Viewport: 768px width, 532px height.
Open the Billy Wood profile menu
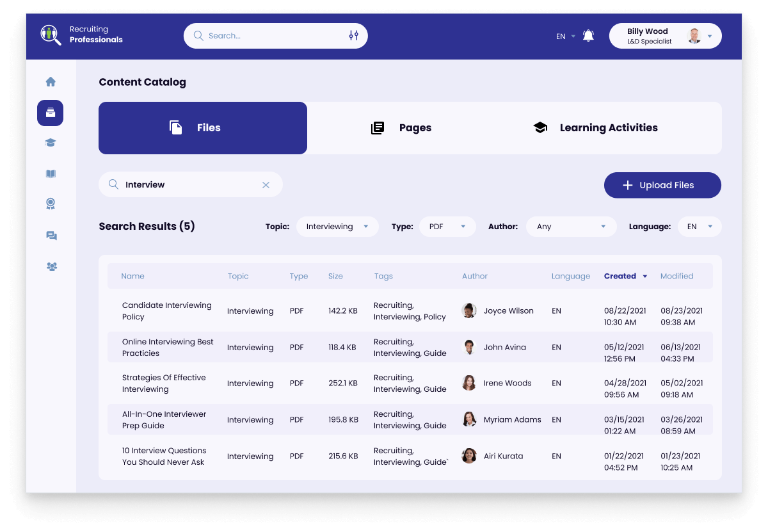[x=665, y=36]
